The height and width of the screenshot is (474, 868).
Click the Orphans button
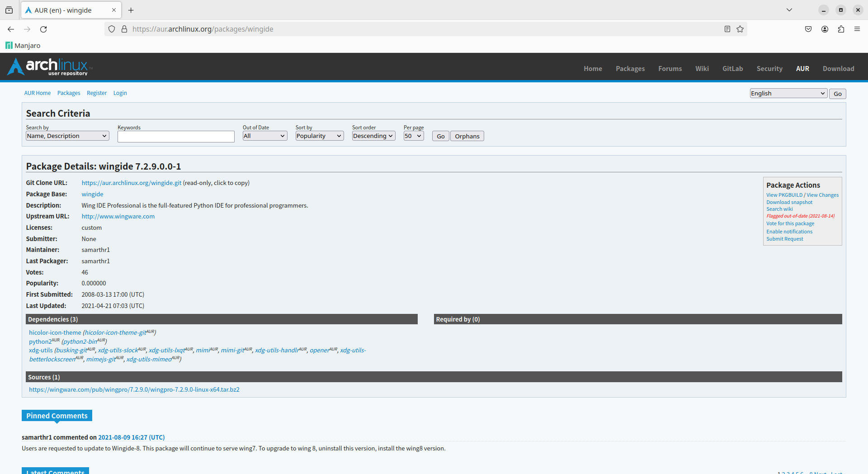point(467,137)
